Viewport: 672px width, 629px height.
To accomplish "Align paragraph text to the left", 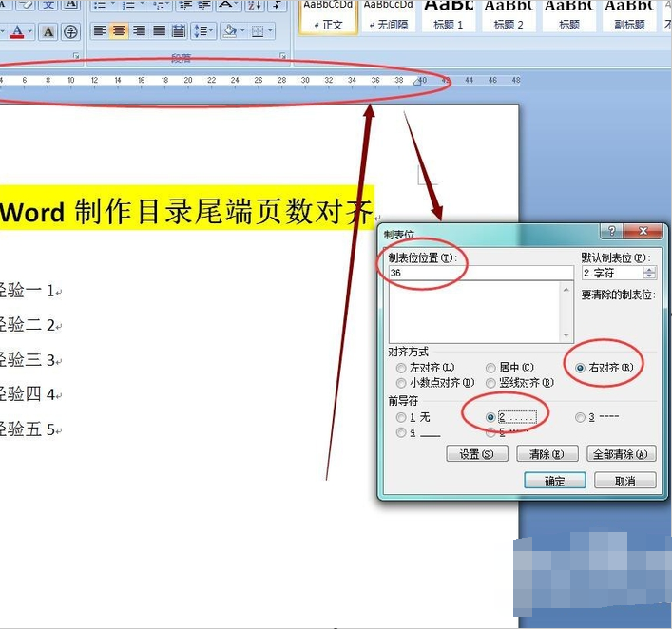I will 100,30.
